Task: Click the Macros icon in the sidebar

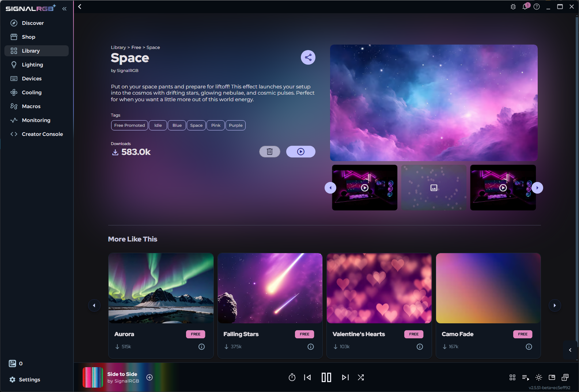Action: tap(14, 106)
